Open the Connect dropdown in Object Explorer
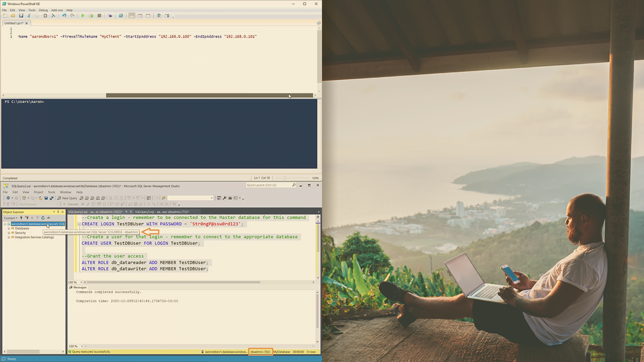The image size is (644, 362). 11,218
